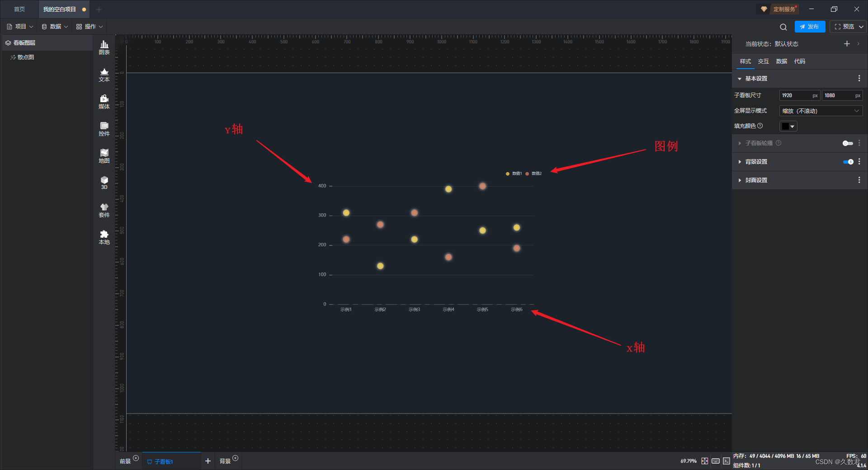Click the sub-board width field 1920

tap(799, 95)
